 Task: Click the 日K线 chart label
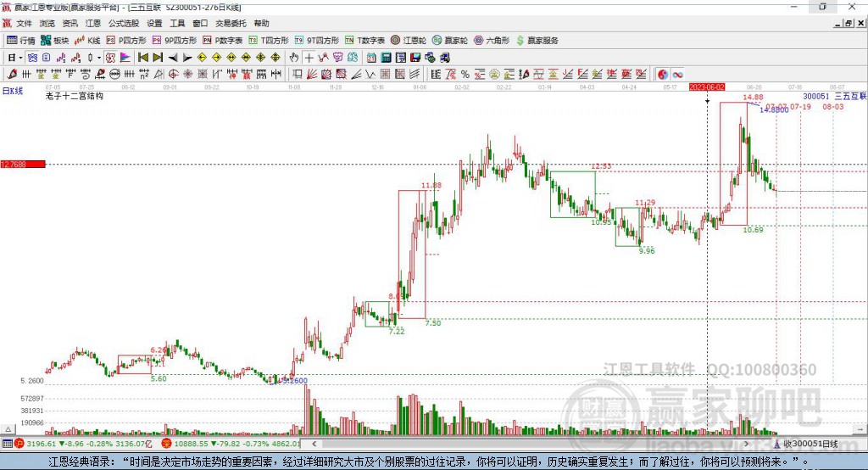[13, 91]
